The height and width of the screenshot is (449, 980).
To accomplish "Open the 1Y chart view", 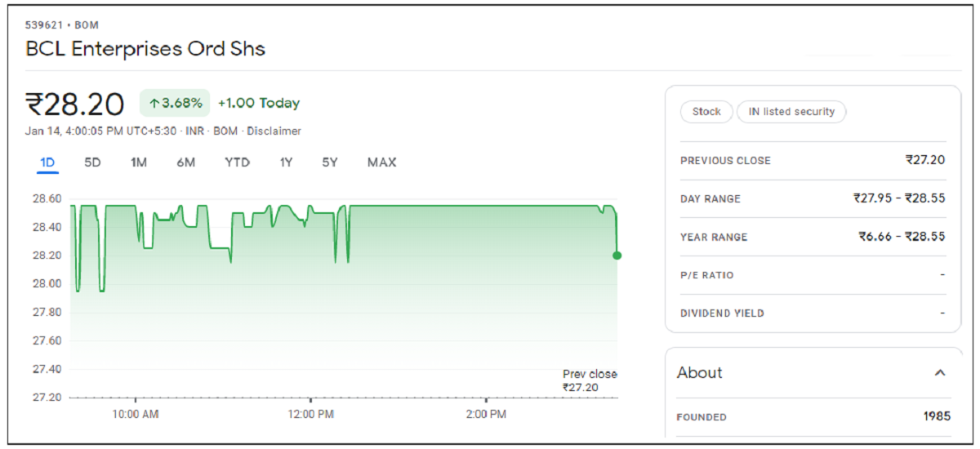I will pyautogui.click(x=286, y=162).
